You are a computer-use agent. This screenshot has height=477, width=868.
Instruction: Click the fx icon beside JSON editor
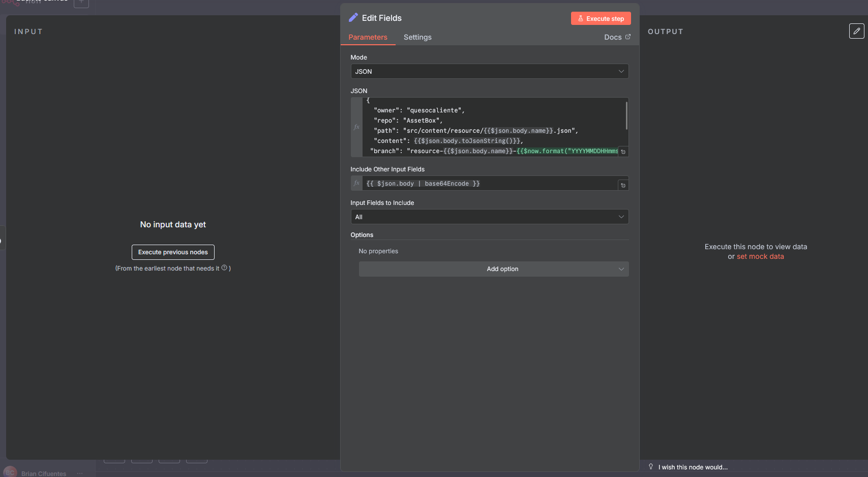click(356, 127)
